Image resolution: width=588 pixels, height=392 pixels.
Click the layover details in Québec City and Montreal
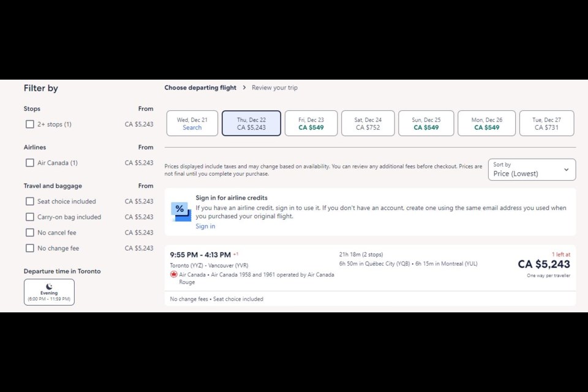click(x=409, y=264)
